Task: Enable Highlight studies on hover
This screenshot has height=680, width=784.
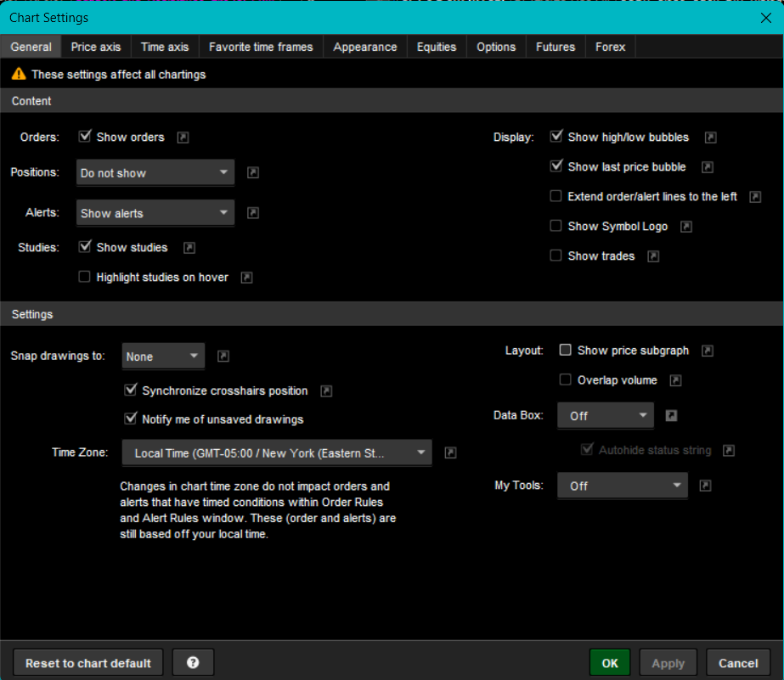Action: [x=85, y=277]
